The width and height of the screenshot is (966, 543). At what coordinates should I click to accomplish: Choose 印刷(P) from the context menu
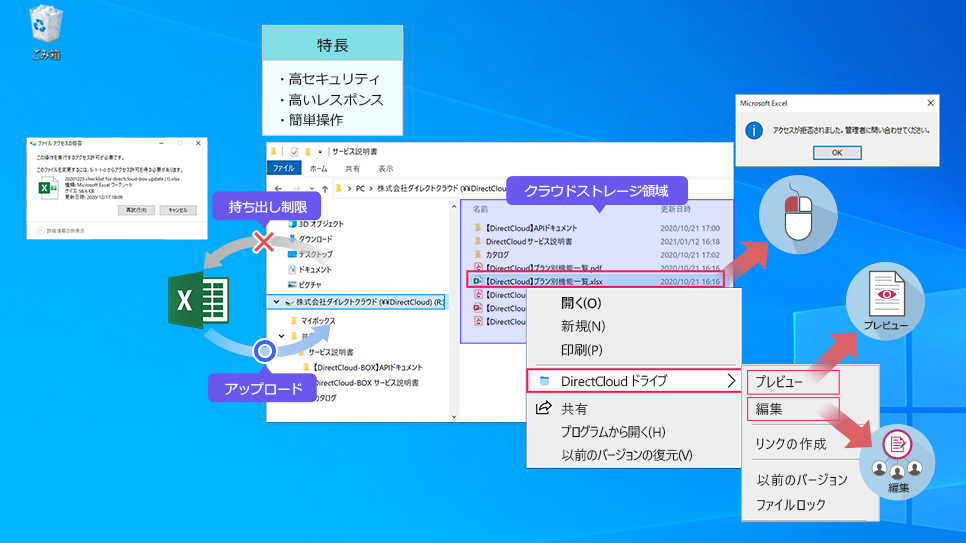tap(582, 350)
